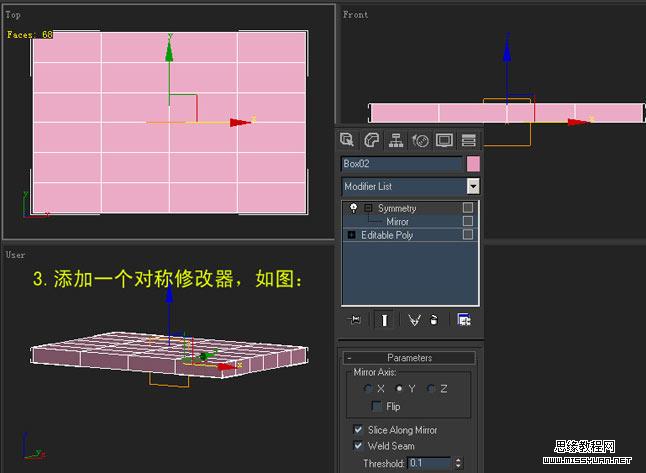Open the Hierarchy command panel tab
646x473 pixels.
coord(396,140)
